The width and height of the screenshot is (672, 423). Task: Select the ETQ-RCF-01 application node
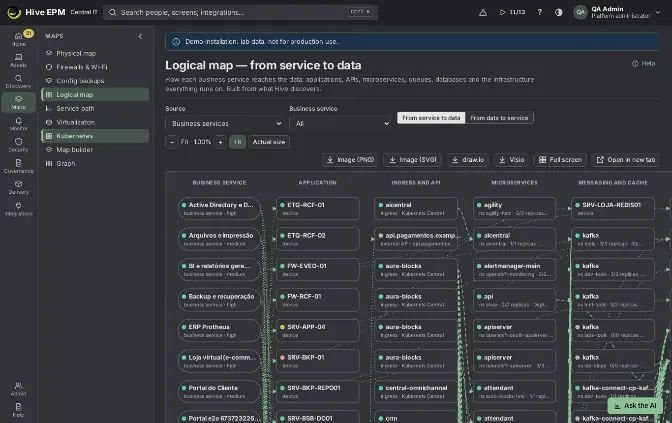[318, 208]
